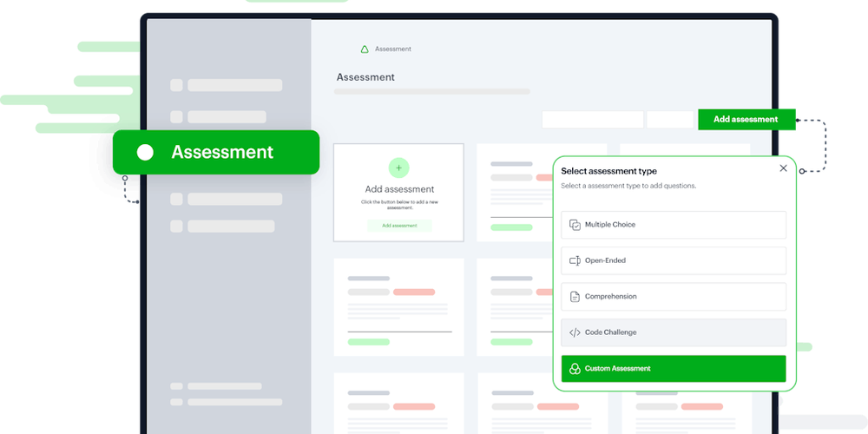This screenshot has height=434, width=868.
Task: Close the Select assessment type dialog
Action: [x=783, y=168]
